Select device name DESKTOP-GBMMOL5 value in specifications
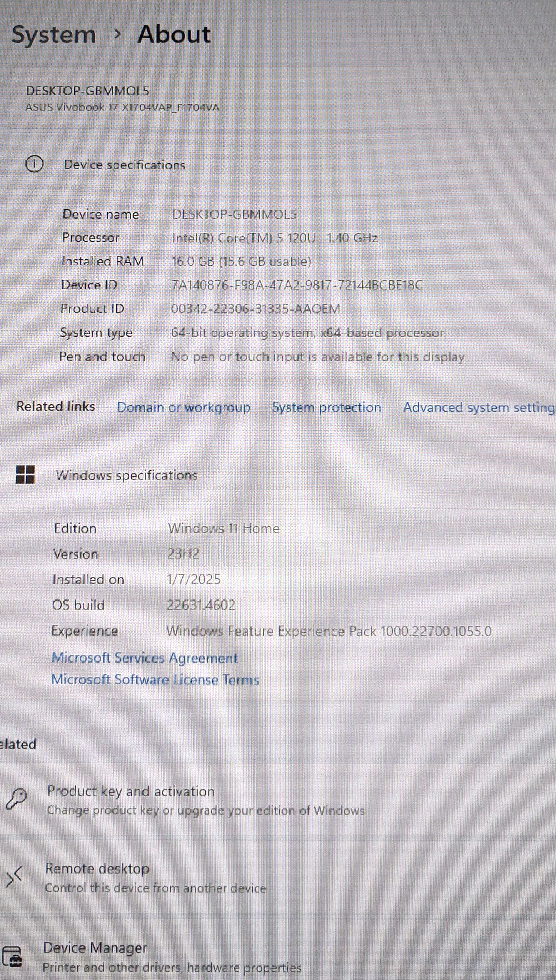Screen dimensions: 556x980 tap(234, 214)
